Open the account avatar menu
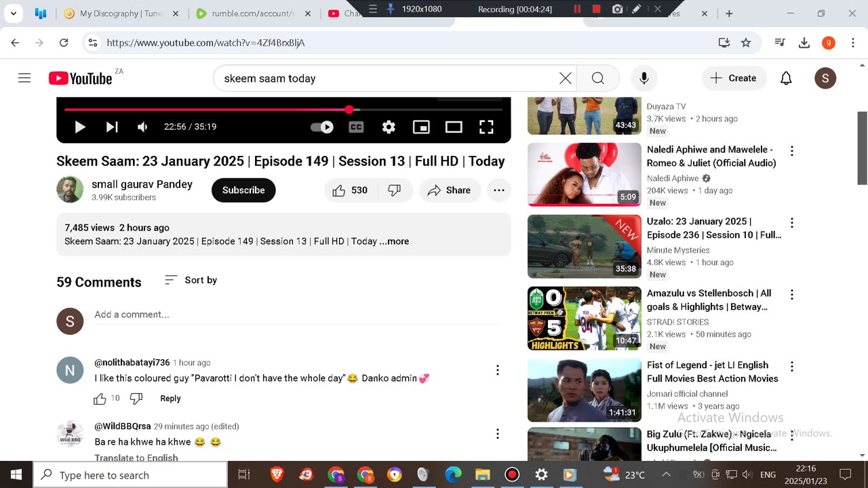Viewport: 868px width, 488px height. [825, 79]
